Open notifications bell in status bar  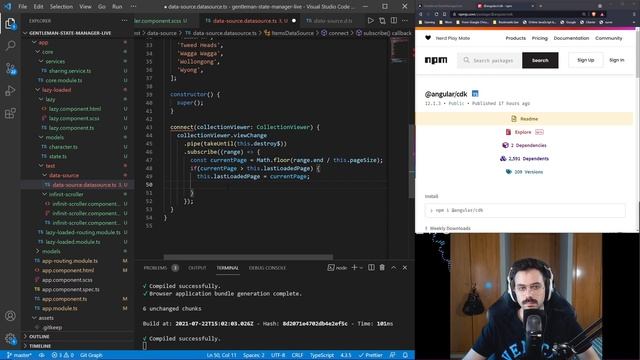pyautogui.click(x=405, y=355)
